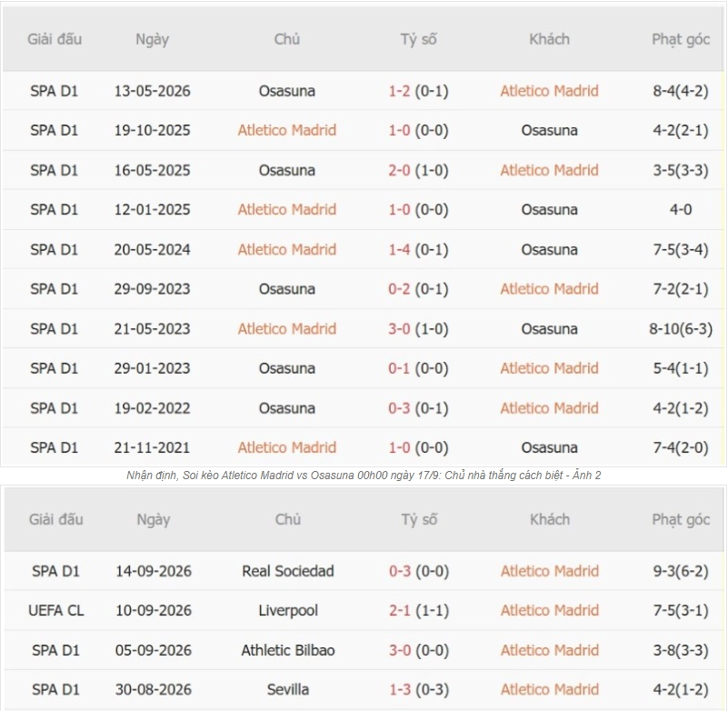Viewport: 728px width, 711px height.
Task: Click corner stat 8-10(6-3)
Action: pos(681,329)
